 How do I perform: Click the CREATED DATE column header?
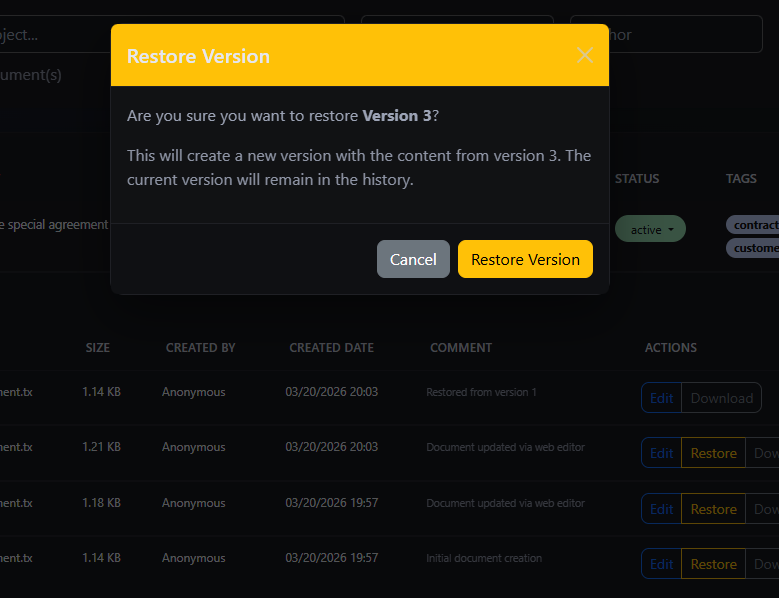click(x=331, y=348)
